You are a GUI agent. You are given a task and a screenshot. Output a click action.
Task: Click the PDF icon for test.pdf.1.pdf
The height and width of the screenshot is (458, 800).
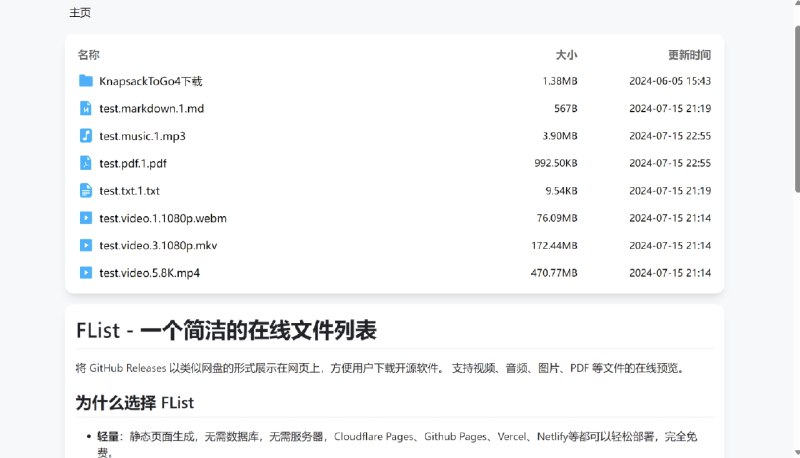pos(86,163)
